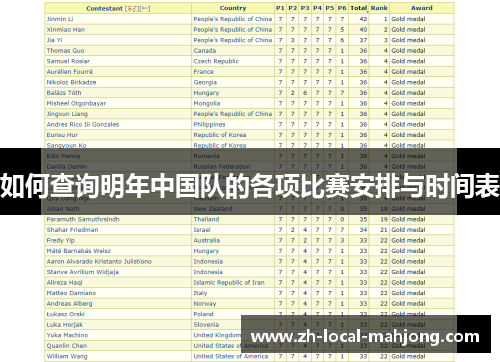Open Samuel Rosiar's contestant page
The height and width of the screenshot is (362, 500).
68,61
